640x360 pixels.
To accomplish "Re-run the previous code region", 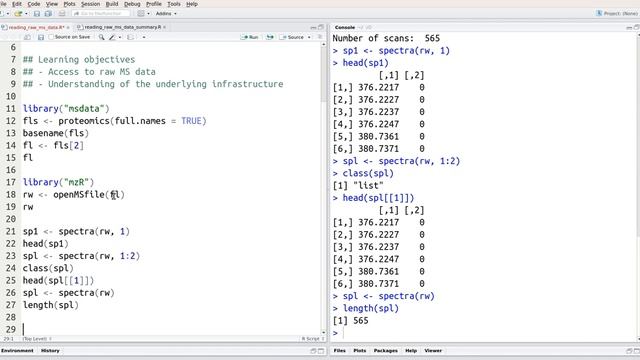I will [x=270, y=37].
